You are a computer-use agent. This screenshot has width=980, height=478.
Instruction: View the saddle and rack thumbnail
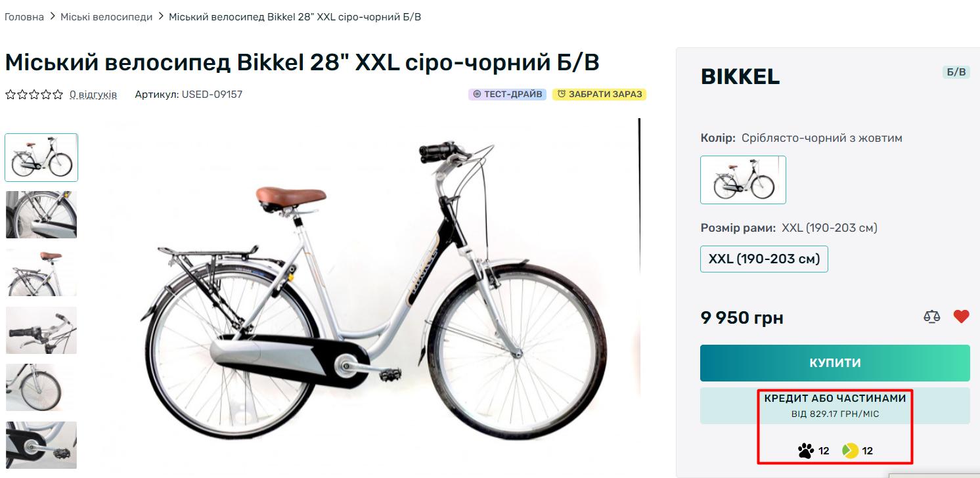(x=41, y=272)
